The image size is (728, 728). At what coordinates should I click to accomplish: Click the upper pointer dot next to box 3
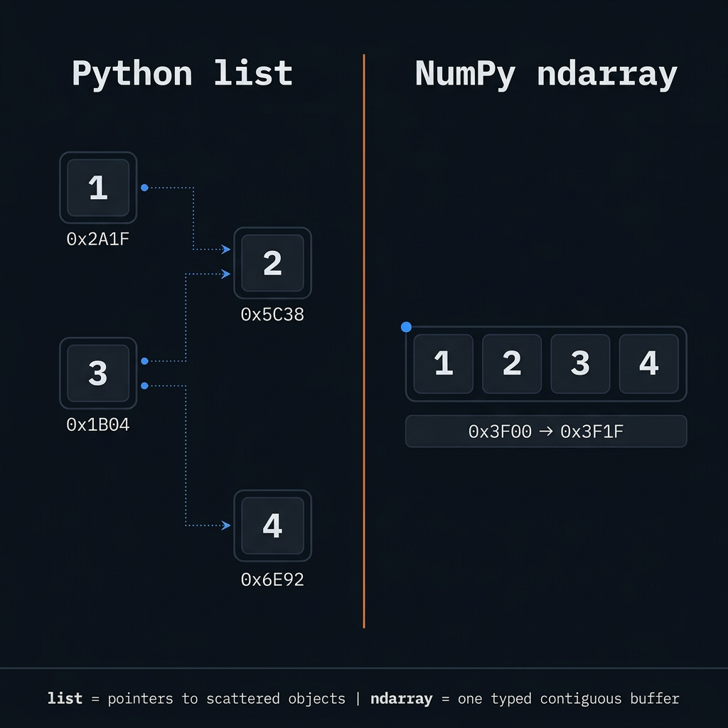[x=144, y=360]
